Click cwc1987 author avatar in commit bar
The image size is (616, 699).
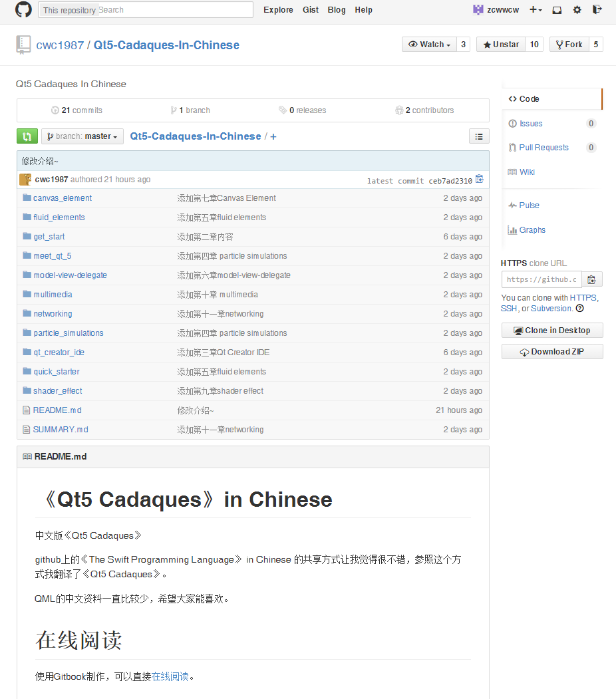click(x=26, y=179)
